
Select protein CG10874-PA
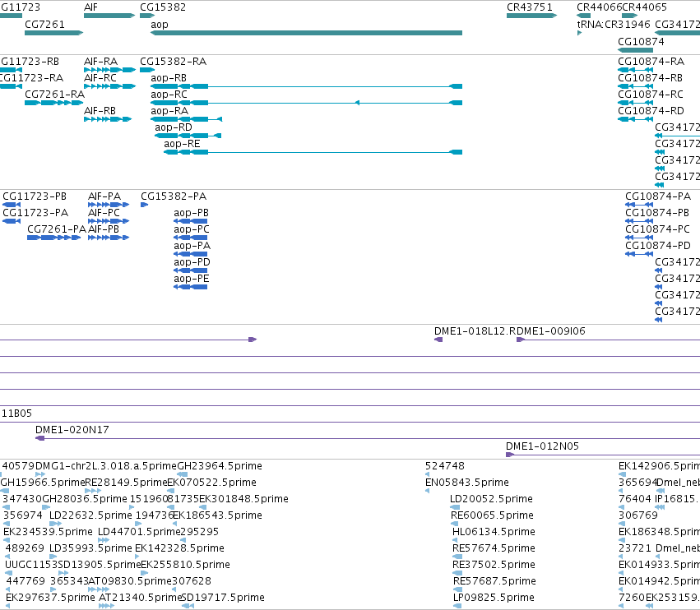click(639, 205)
